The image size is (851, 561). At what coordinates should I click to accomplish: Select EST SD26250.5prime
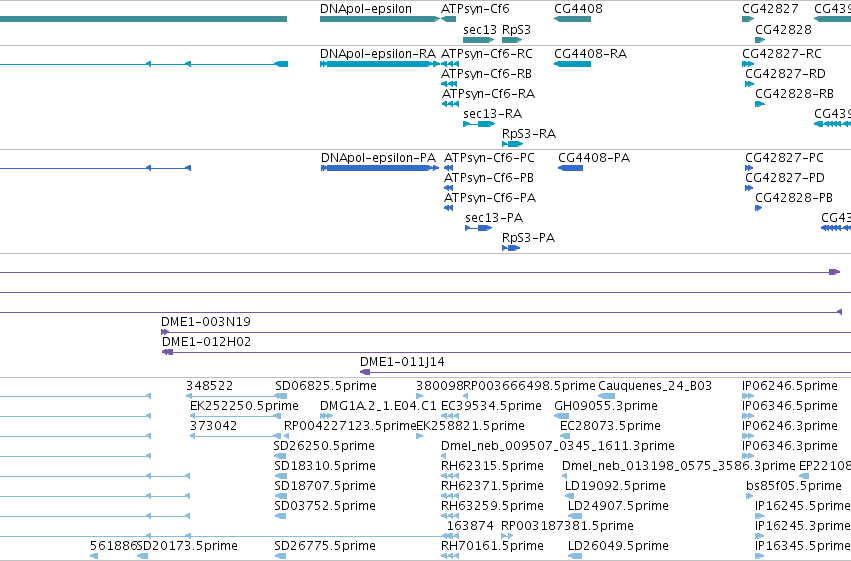(x=324, y=446)
